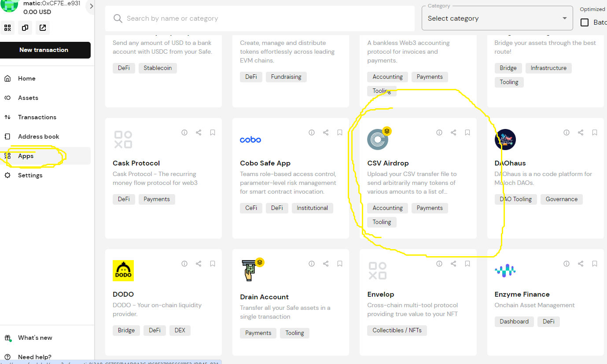
Task: Bookmark the DODO app
Action: 213,264
